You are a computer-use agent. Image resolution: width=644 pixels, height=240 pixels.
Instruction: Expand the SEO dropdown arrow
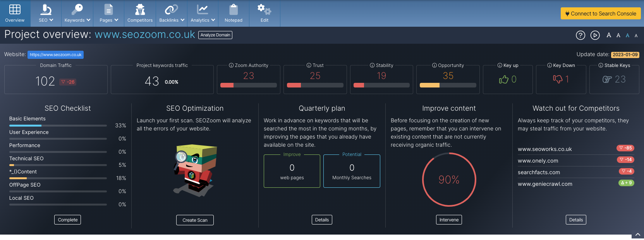pos(51,20)
